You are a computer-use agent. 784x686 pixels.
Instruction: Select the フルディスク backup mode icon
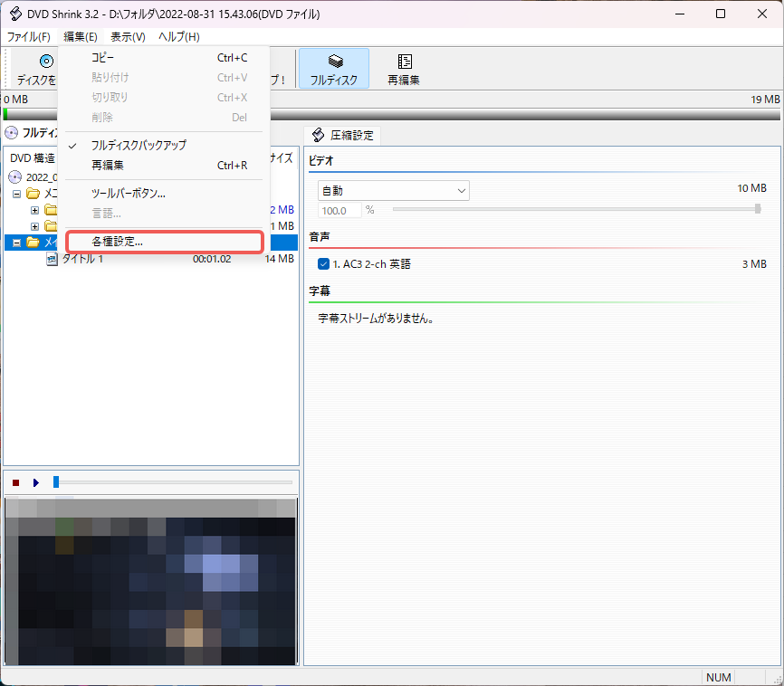(x=332, y=62)
